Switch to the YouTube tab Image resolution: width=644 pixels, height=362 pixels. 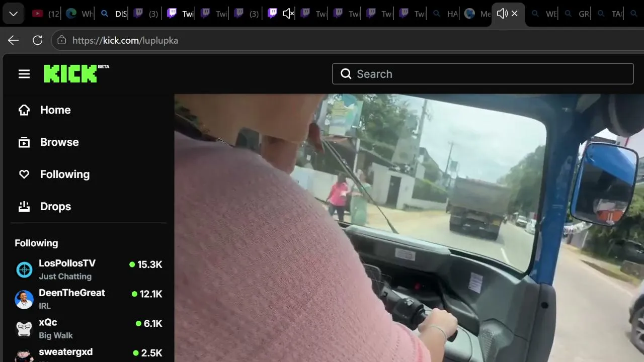(45, 14)
